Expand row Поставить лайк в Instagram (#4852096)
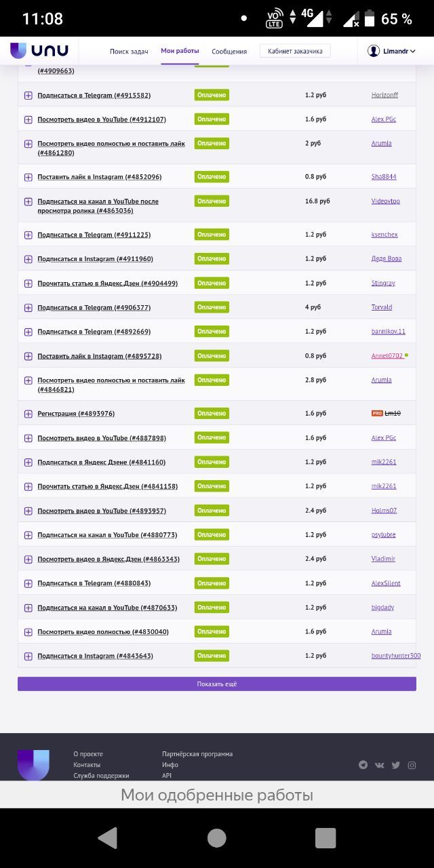This screenshot has width=434, height=868. (x=28, y=178)
